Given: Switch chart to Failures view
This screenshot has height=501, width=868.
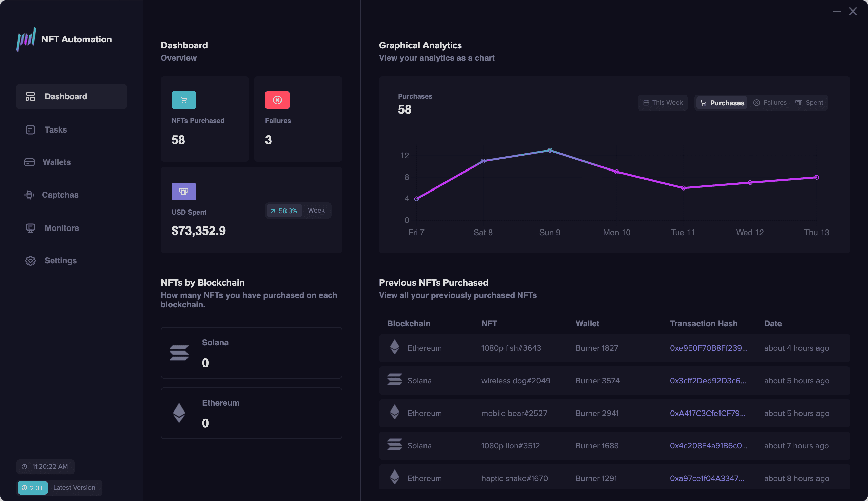Looking at the screenshot, I should click(x=770, y=103).
